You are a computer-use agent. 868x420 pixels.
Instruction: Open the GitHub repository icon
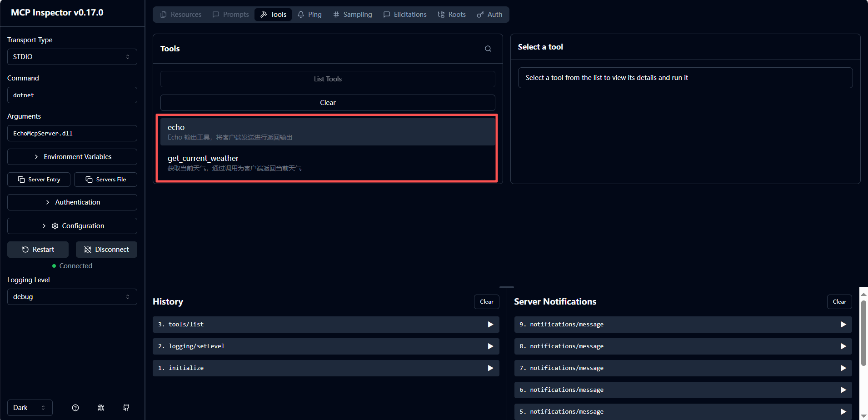126,408
